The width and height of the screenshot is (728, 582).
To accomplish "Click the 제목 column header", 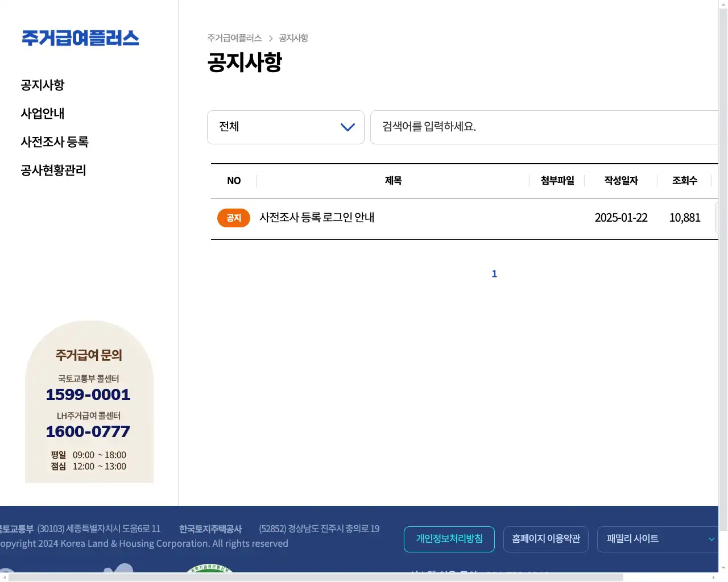I will (x=393, y=180).
